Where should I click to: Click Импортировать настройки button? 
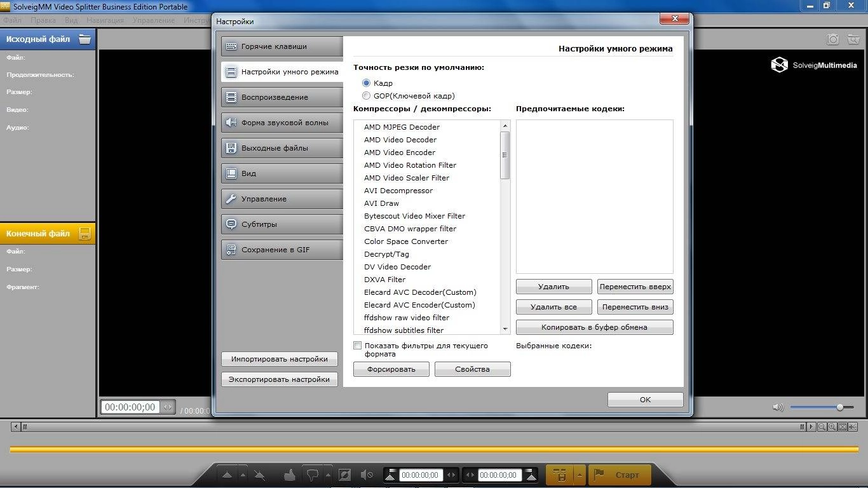[x=280, y=359]
